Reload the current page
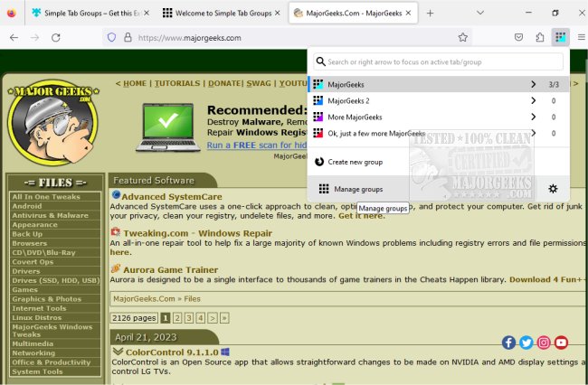Viewport: 588px width, 385px height. click(56, 37)
